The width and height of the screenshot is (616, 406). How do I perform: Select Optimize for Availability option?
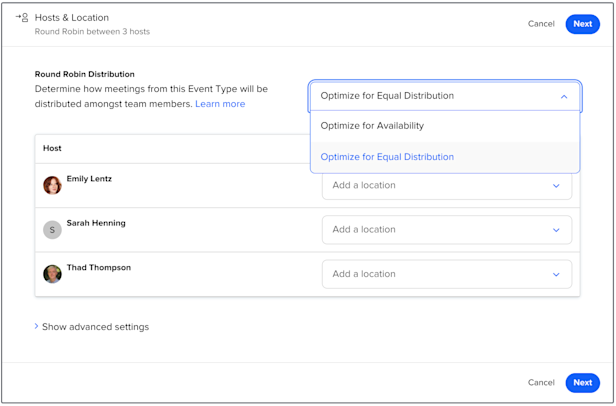(x=372, y=126)
